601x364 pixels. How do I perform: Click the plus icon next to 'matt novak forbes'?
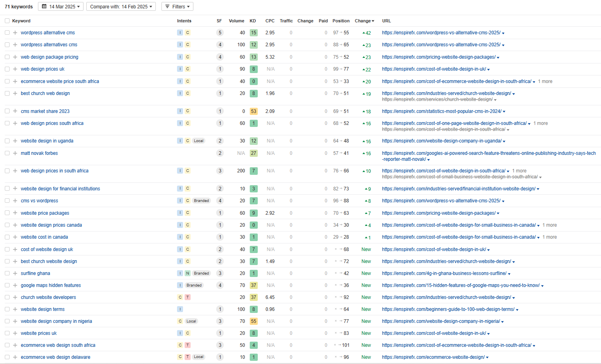click(x=15, y=153)
